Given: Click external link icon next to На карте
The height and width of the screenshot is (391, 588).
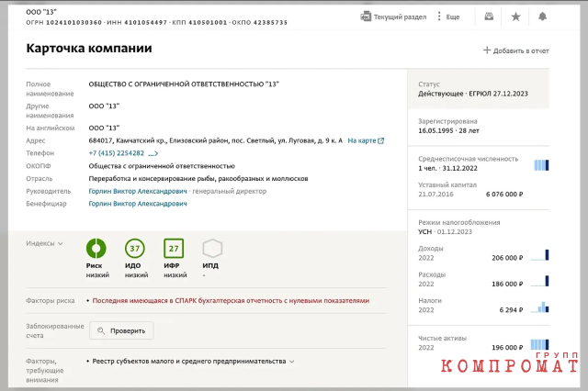Looking at the screenshot, I should [381, 140].
